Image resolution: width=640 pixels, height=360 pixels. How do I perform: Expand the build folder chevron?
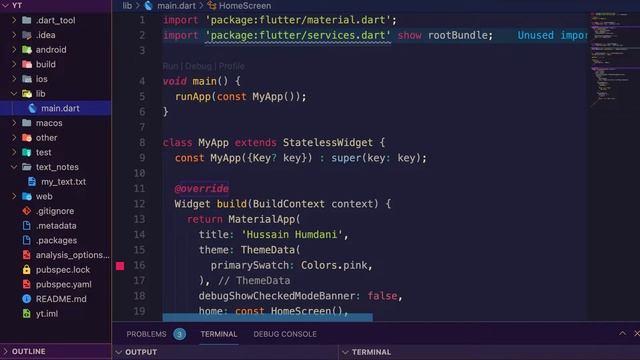(14, 64)
